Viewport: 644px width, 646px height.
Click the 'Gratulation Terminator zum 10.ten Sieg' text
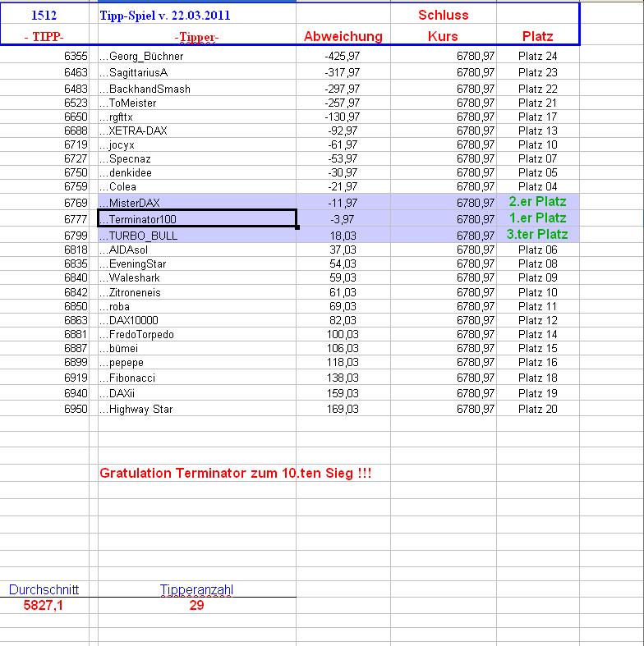click(x=236, y=473)
